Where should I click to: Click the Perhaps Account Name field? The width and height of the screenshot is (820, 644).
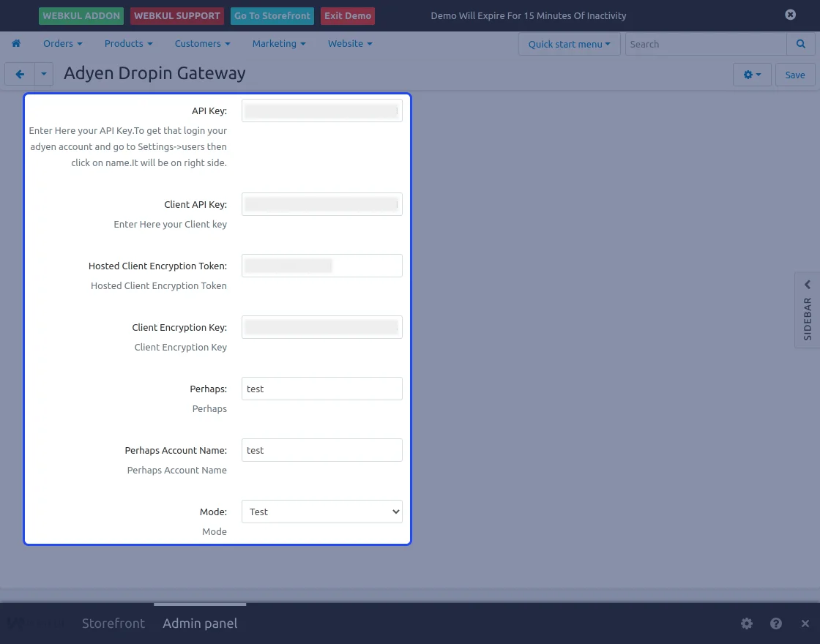[x=322, y=450]
